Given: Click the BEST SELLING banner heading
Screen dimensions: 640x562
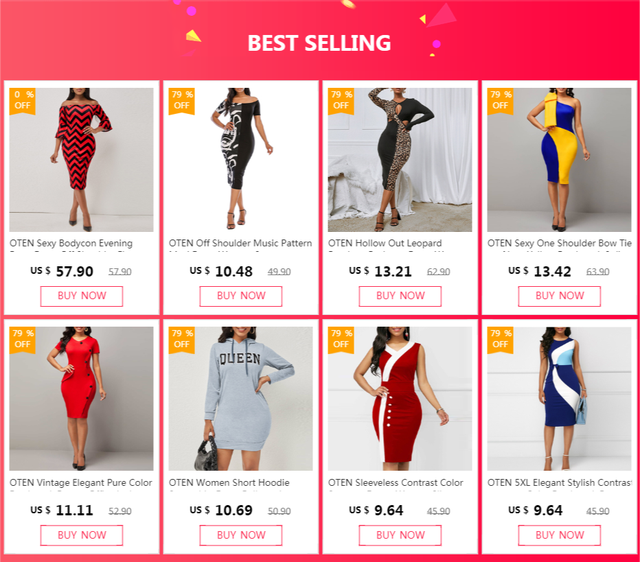Looking at the screenshot, I should [x=319, y=43].
